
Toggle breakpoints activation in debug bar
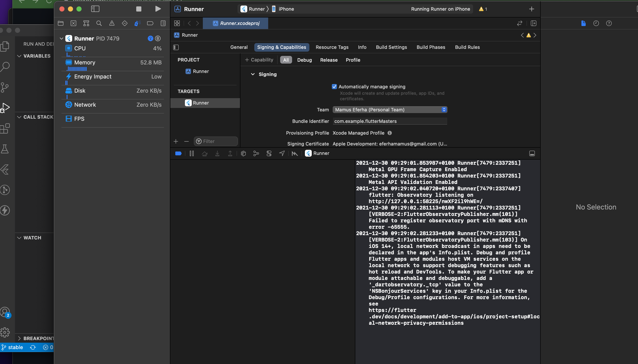178,153
